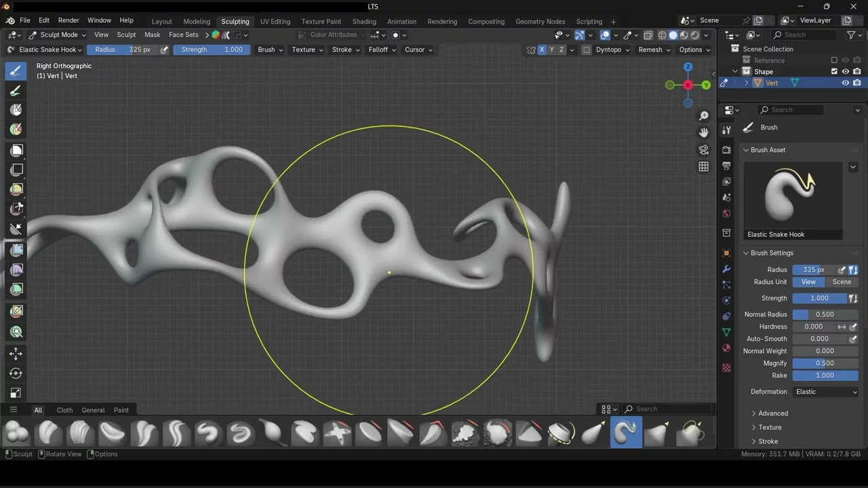Hide the Vert object in the viewport
Viewport: 868px width, 488px height.
pyautogui.click(x=846, y=83)
